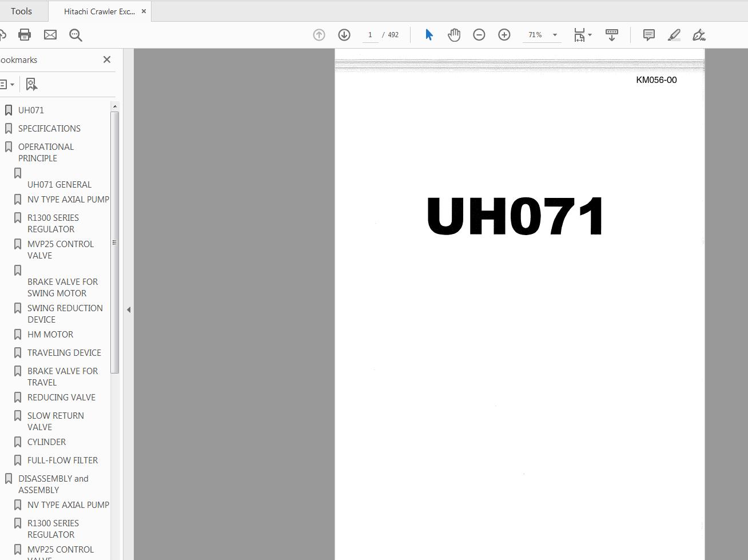Viewport: 748px width, 560px height.
Task: Activate the Hand tool
Action: tap(453, 34)
